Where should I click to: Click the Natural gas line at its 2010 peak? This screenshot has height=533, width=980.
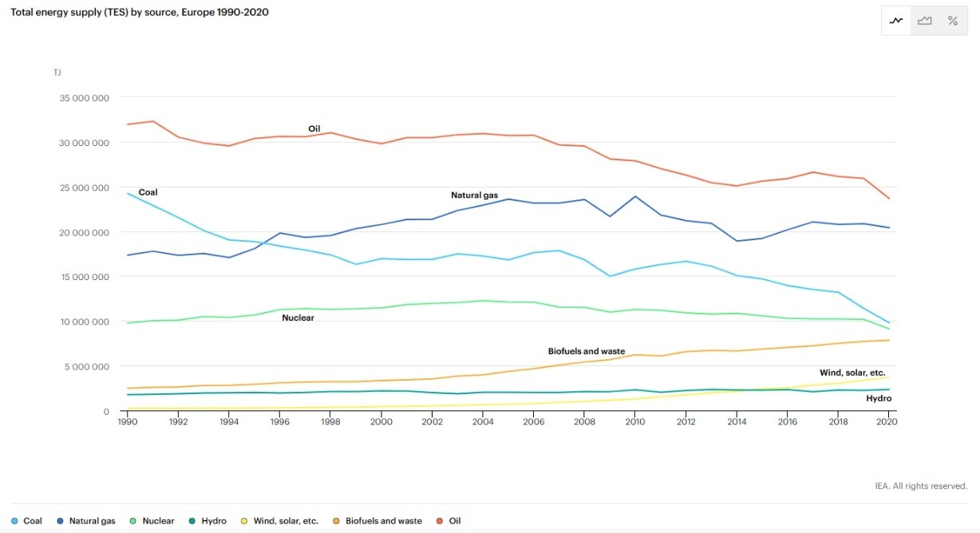[x=634, y=196]
